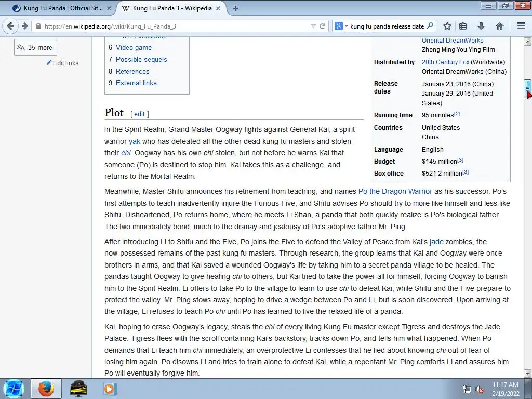Open the 20th Century Fox link
532x399 pixels.
point(445,62)
